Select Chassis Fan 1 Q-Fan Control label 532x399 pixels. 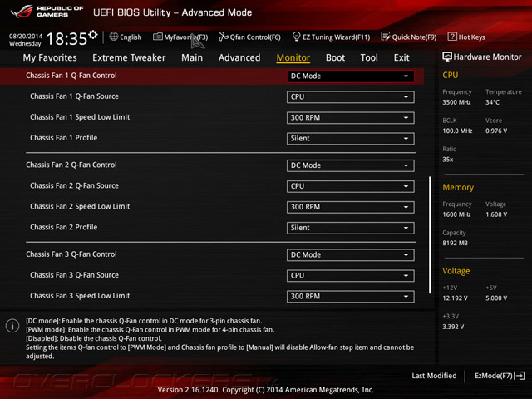pyautogui.click(x=71, y=76)
